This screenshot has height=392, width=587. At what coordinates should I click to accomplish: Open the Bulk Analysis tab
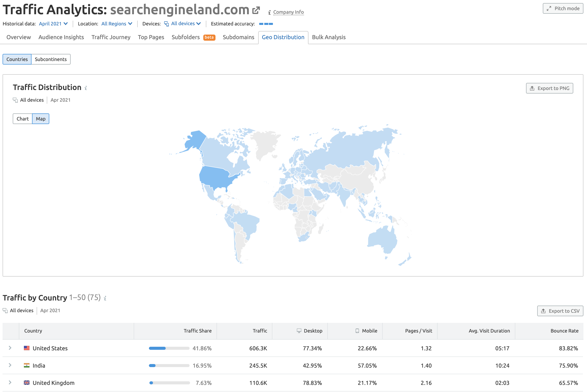pyautogui.click(x=329, y=37)
